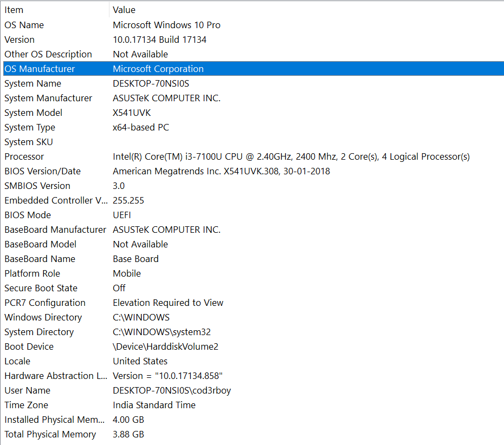Select the Time Zone row
Screen dimensions: 504x445
(x=253, y=405)
